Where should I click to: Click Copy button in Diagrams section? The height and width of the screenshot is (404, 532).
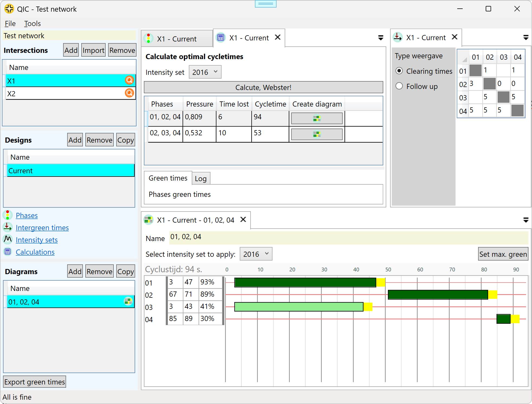125,271
